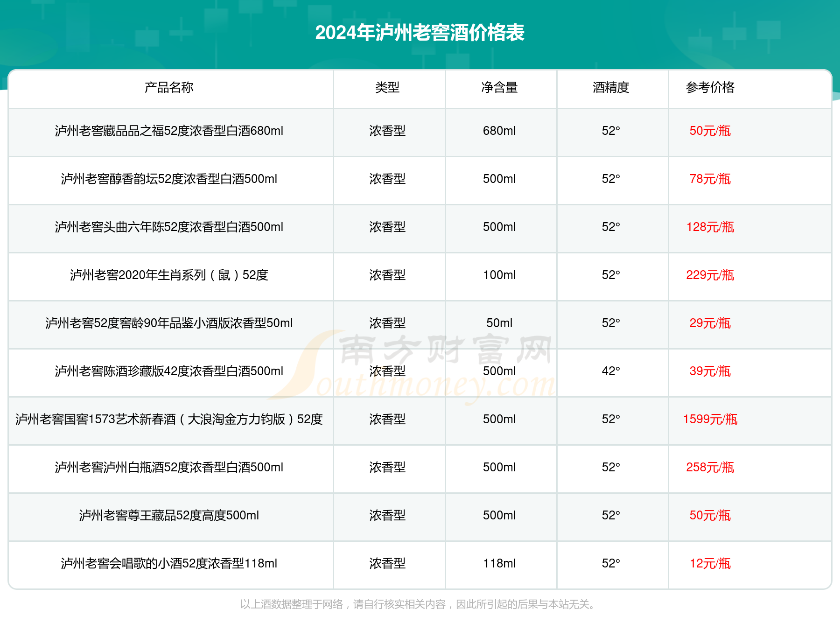The height and width of the screenshot is (630, 840).
Task: Click 500ml in the 国窖1573 row
Action: tap(499, 420)
